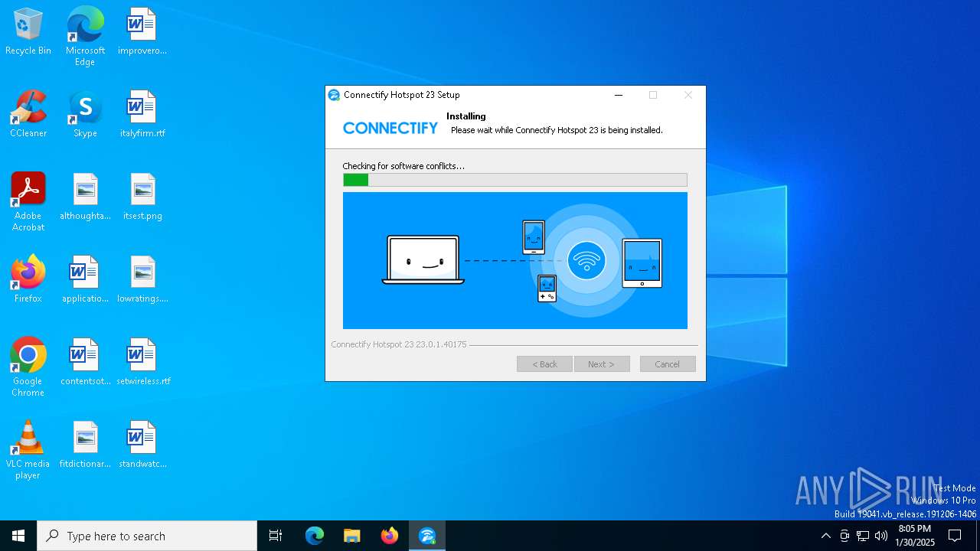Select the contentsot... Word document icon
980x551 pixels.
85,363
